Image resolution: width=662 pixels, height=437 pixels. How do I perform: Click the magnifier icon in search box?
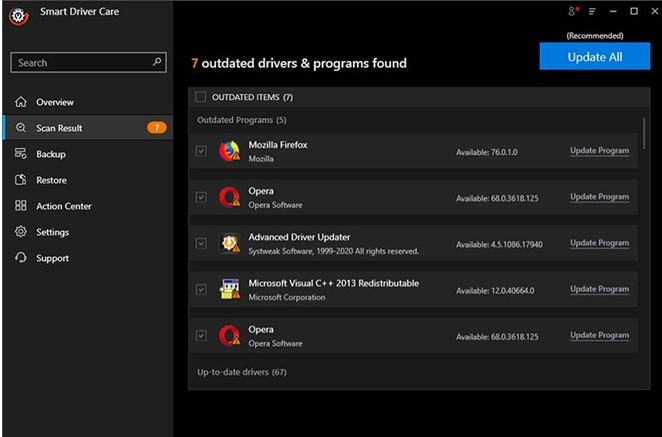pyautogui.click(x=157, y=62)
